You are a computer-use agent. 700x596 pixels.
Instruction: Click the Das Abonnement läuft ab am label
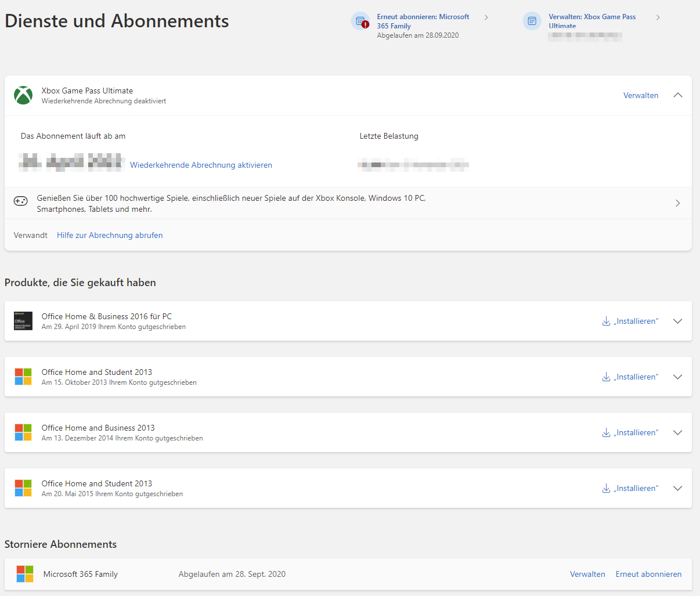[x=73, y=136]
